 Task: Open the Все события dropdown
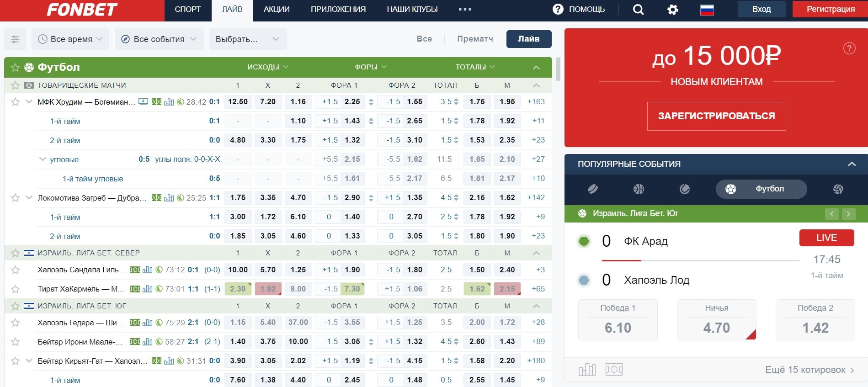[x=159, y=39]
